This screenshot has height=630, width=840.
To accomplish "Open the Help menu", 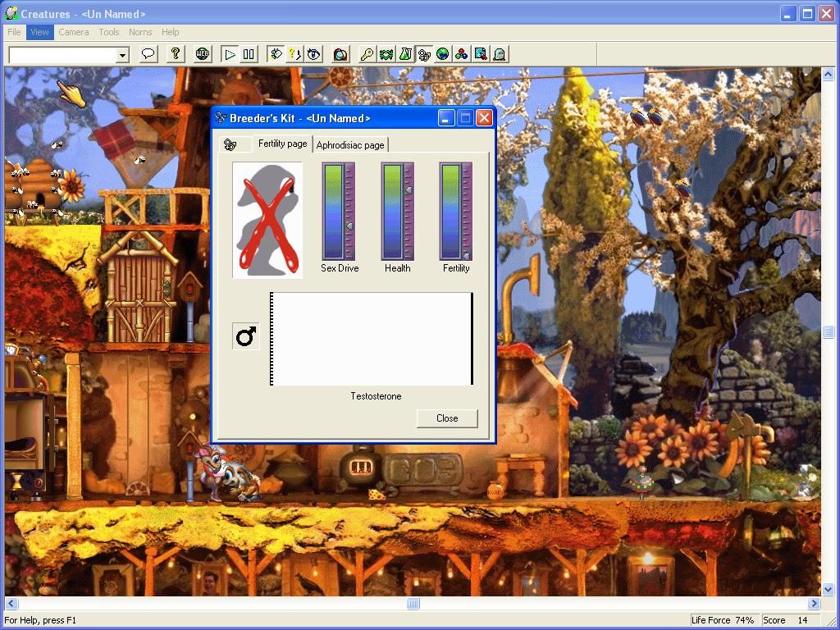I will (x=171, y=32).
